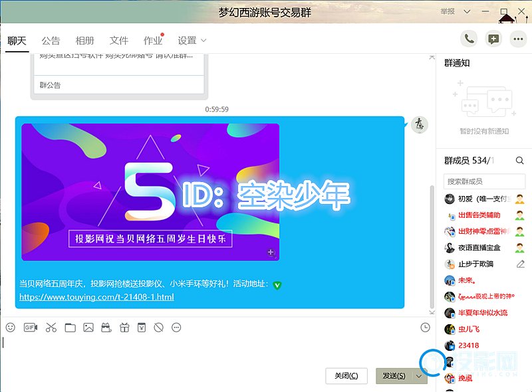Screen dimensions: 532x392
Task: Select member 止步于欺骗
Action: click(485, 264)
